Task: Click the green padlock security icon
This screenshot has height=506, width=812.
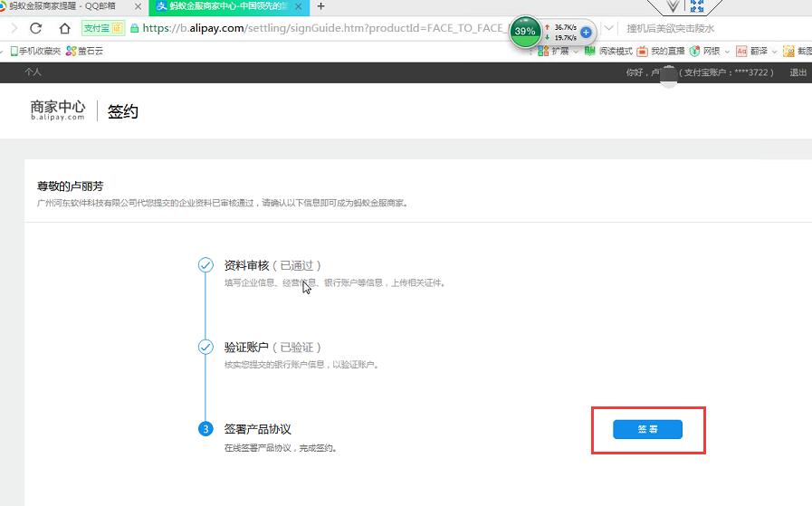Action: click(x=134, y=28)
